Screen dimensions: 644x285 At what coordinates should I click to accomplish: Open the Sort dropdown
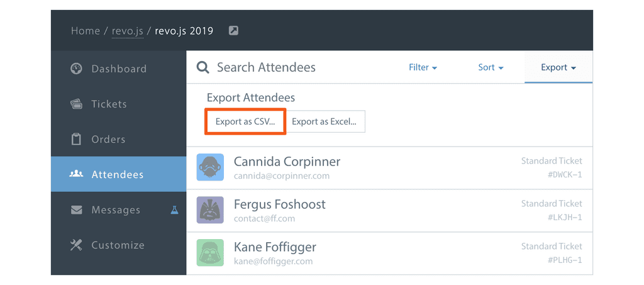click(x=491, y=67)
